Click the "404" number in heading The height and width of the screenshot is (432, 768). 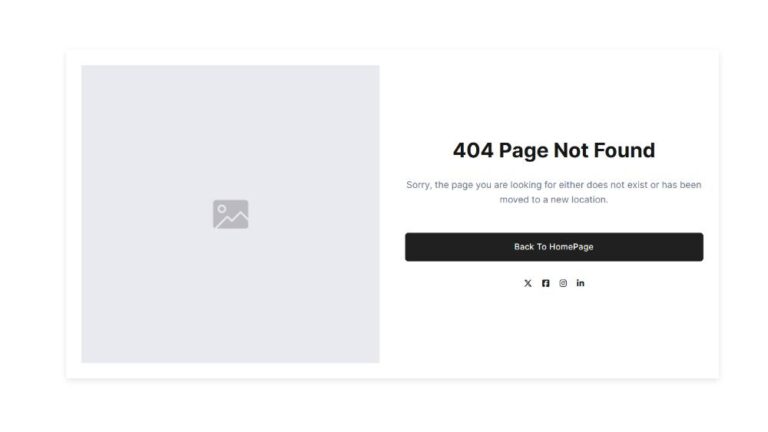click(x=473, y=150)
